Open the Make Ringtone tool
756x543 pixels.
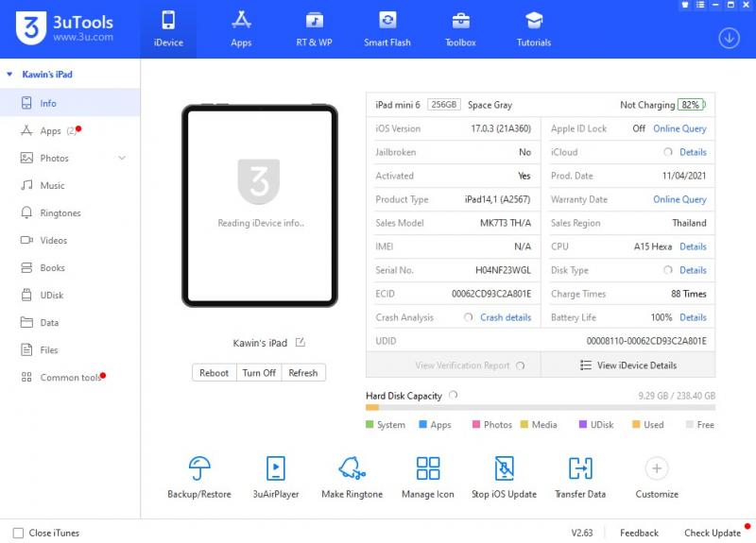(352, 468)
